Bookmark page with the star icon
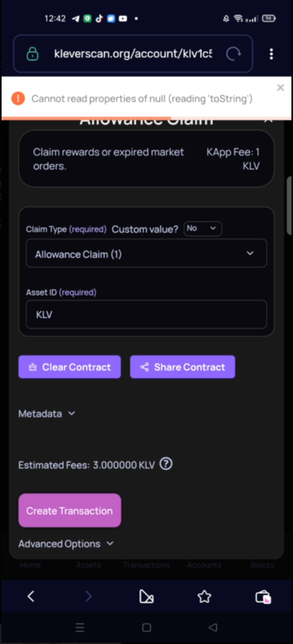This screenshot has height=644, width=293. [x=204, y=597]
